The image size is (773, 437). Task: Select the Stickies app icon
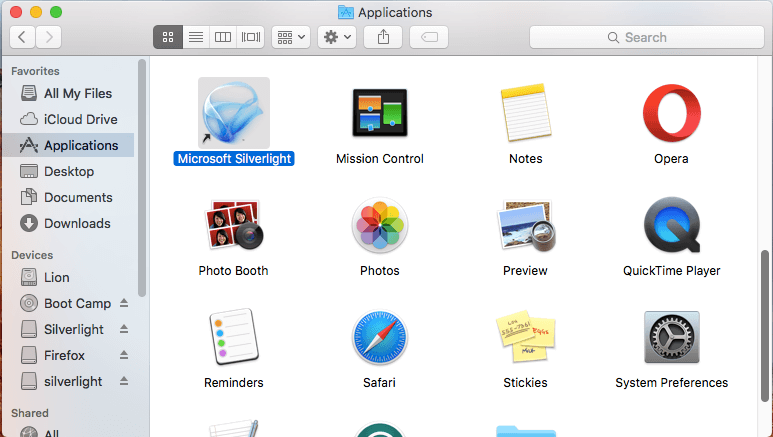pos(526,337)
